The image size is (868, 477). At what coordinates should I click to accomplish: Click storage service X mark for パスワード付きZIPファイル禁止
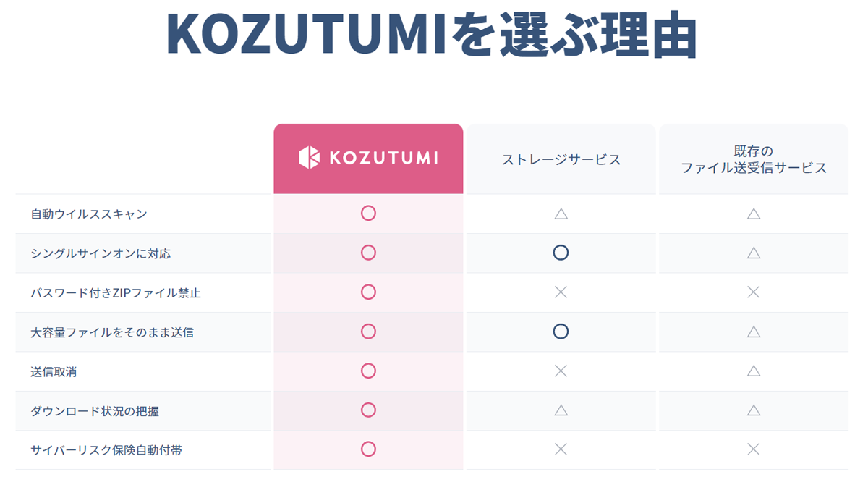[x=561, y=292]
